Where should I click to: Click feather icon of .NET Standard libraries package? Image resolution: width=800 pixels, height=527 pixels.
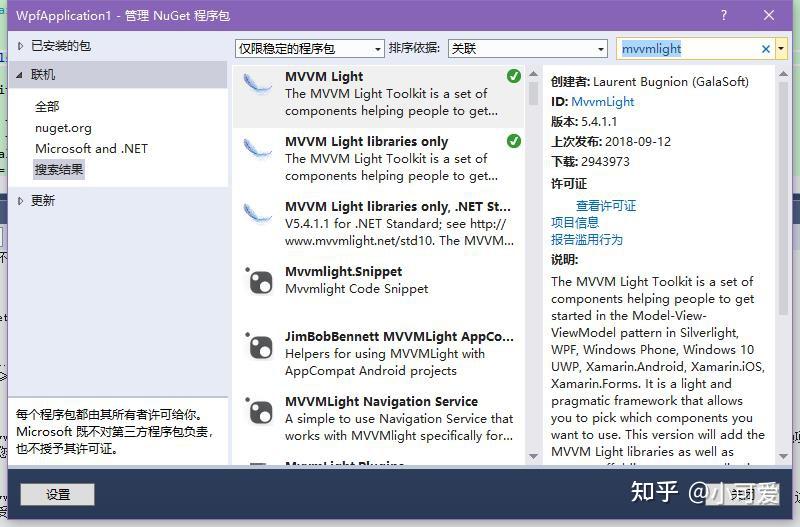click(257, 213)
